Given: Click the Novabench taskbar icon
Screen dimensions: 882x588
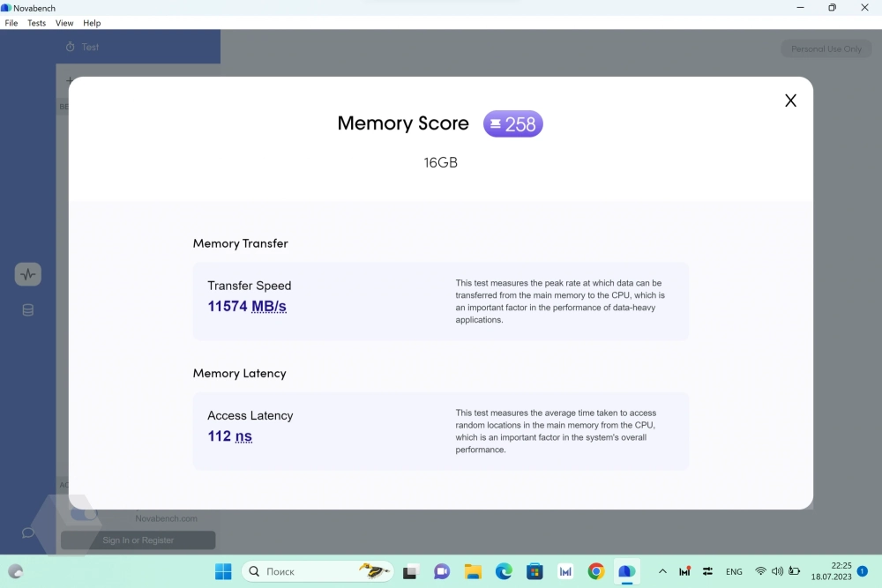Looking at the screenshot, I should (626, 571).
